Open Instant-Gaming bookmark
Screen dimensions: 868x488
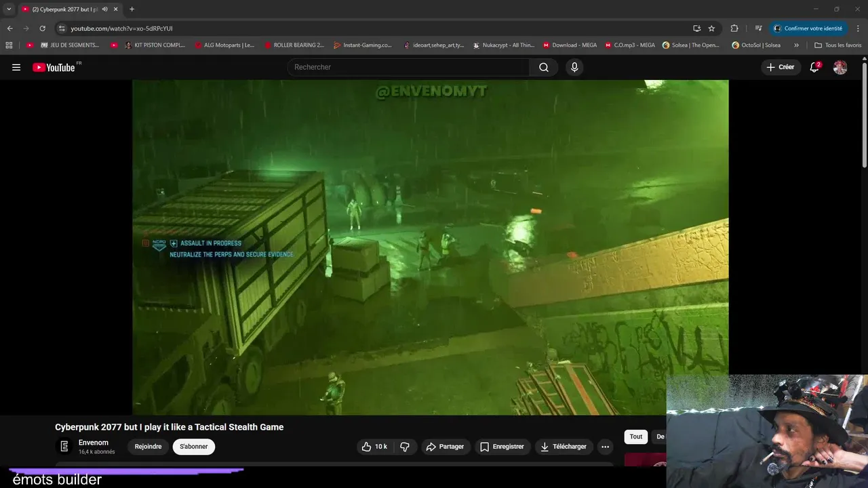(x=363, y=45)
